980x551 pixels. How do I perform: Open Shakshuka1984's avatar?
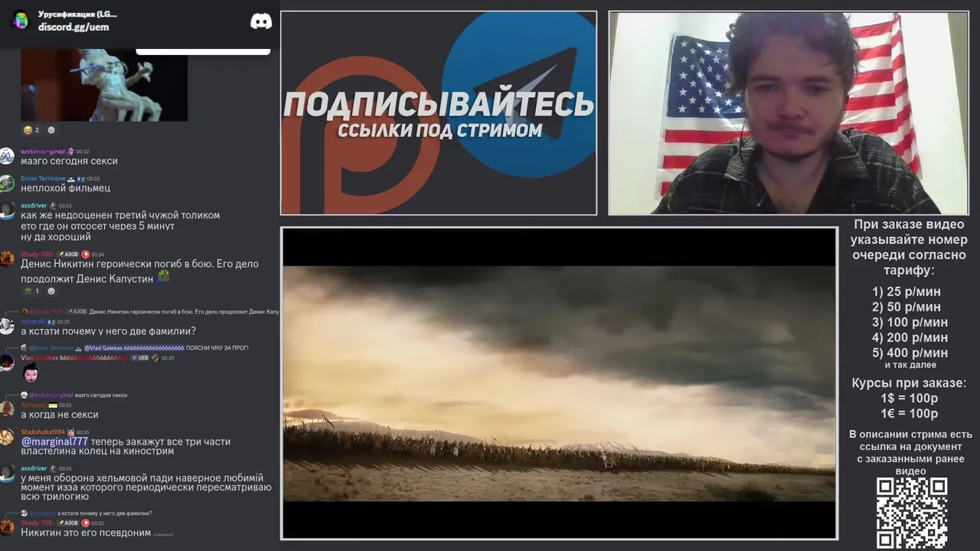click(7, 436)
